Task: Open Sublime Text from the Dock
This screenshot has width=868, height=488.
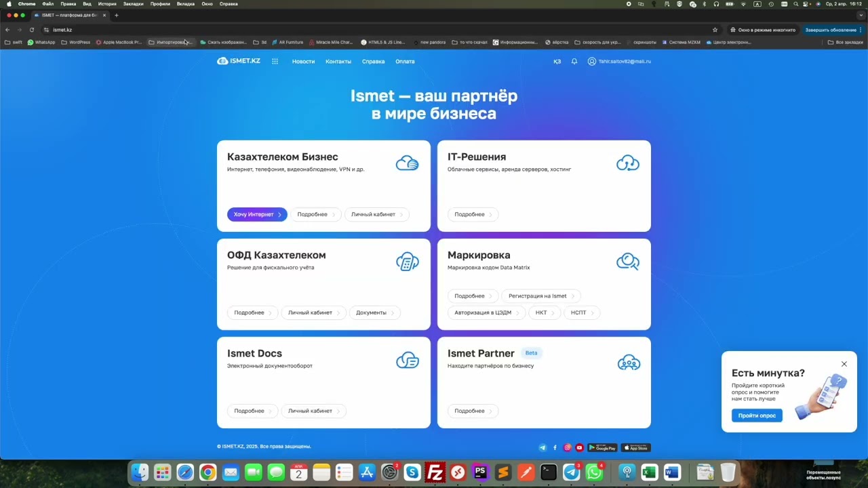Action: [x=503, y=472]
